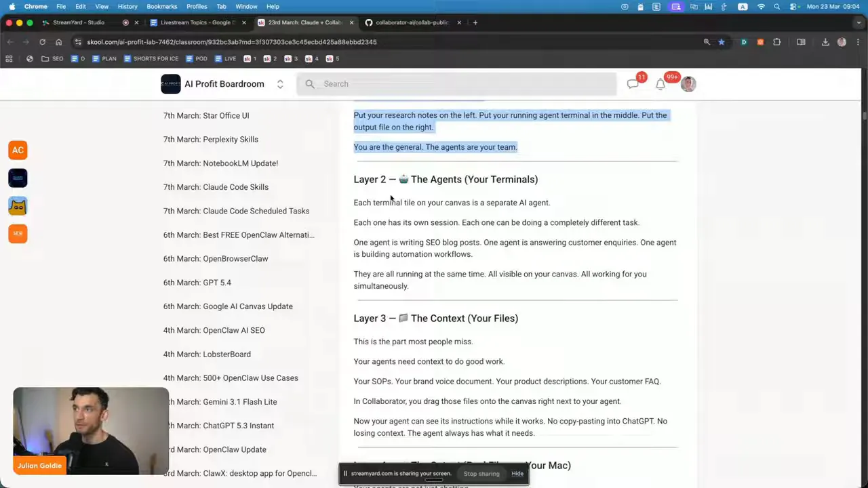The width and height of the screenshot is (868, 488).
Task: Open the LIVE bookmark
Action: [x=225, y=59]
